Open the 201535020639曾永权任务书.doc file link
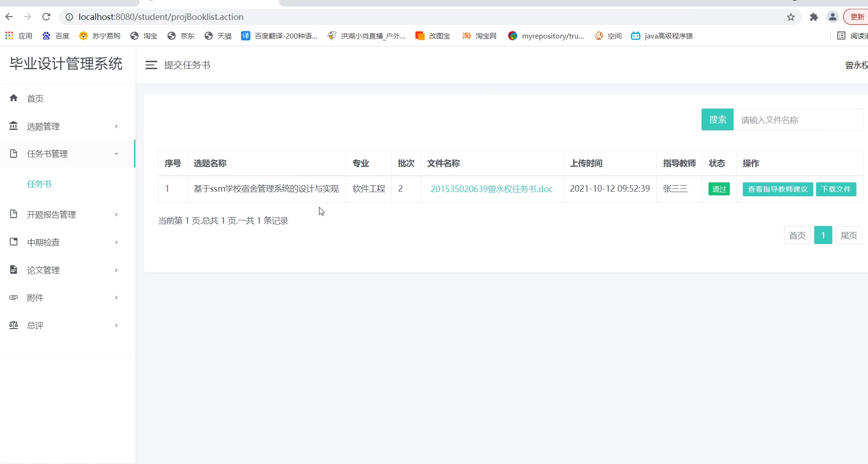This screenshot has height=464, width=868. (491, 189)
